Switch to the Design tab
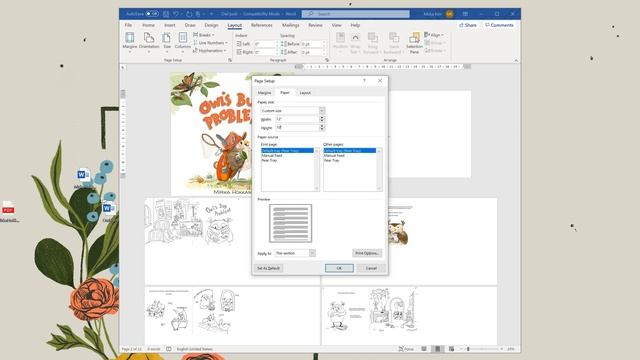 (x=211, y=25)
